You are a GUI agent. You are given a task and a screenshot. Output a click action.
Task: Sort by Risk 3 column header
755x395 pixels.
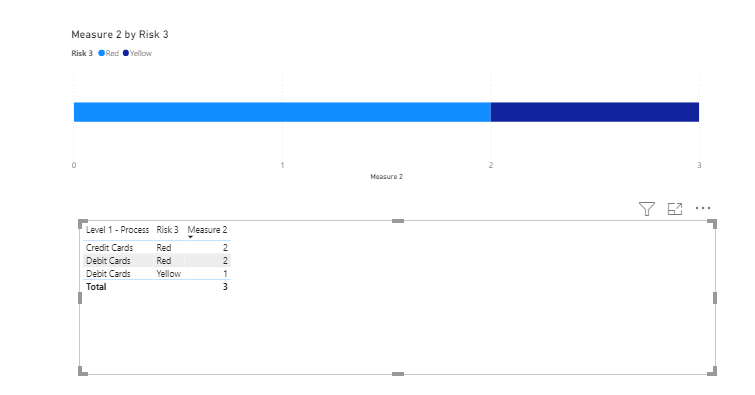(167, 230)
